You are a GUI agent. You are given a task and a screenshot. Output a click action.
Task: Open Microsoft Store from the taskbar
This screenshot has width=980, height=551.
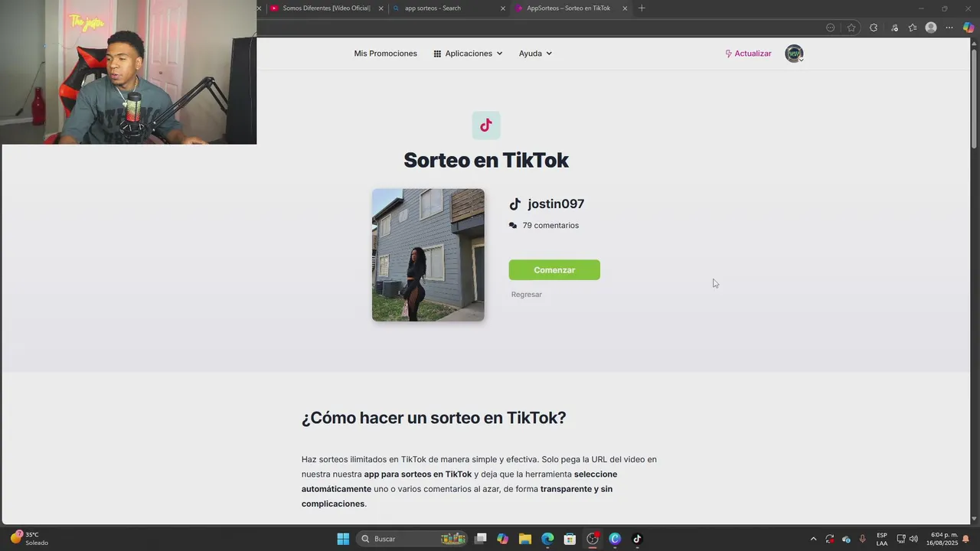coord(570,539)
